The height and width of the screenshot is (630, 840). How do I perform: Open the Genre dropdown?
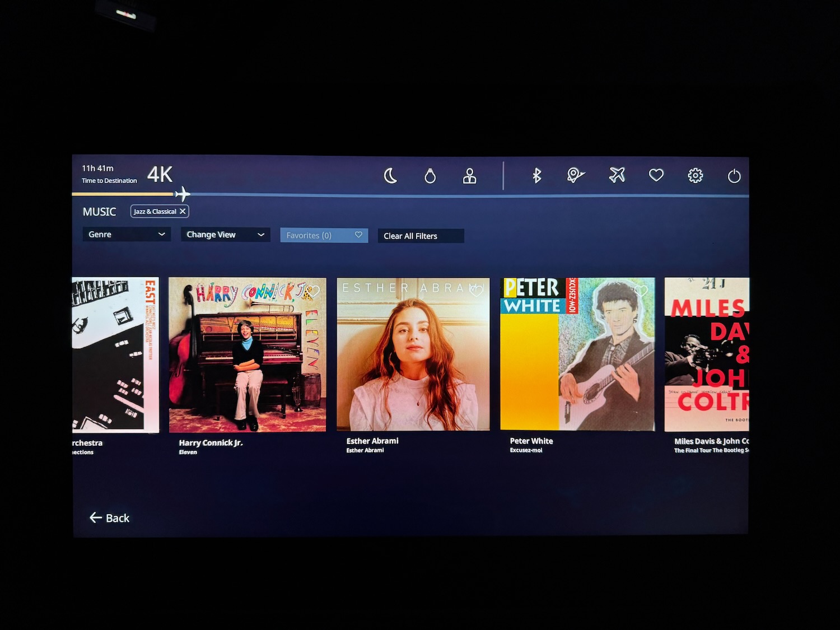pyautogui.click(x=126, y=234)
